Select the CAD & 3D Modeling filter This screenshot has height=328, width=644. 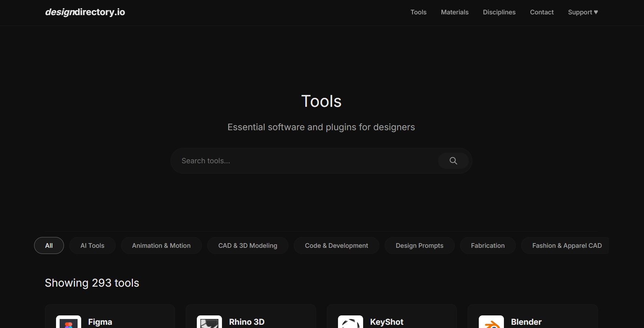click(x=247, y=245)
